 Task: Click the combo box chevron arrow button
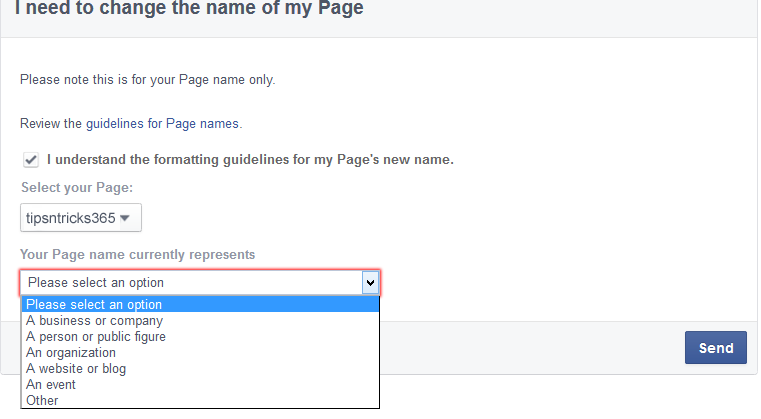pyautogui.click(x=370, y=283)
